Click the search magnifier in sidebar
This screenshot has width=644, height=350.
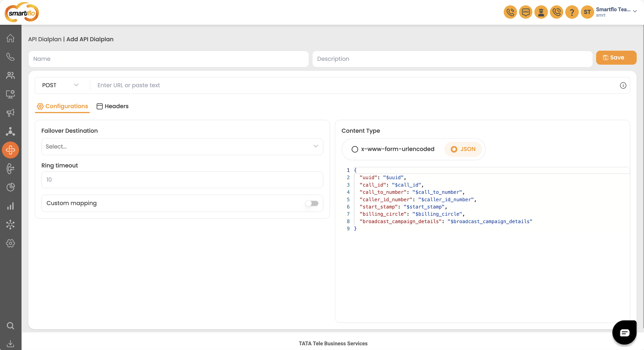pyautogui.click(x=10, y=326)
